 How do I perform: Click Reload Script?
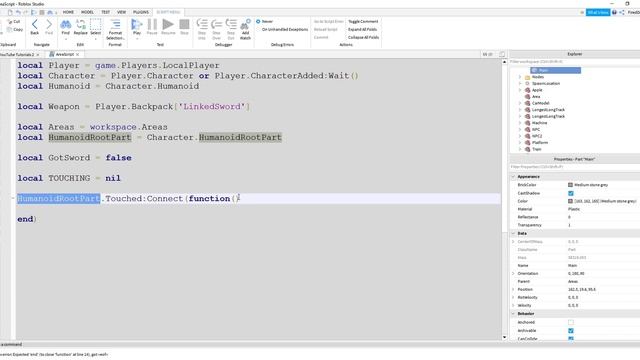[325, 29]
